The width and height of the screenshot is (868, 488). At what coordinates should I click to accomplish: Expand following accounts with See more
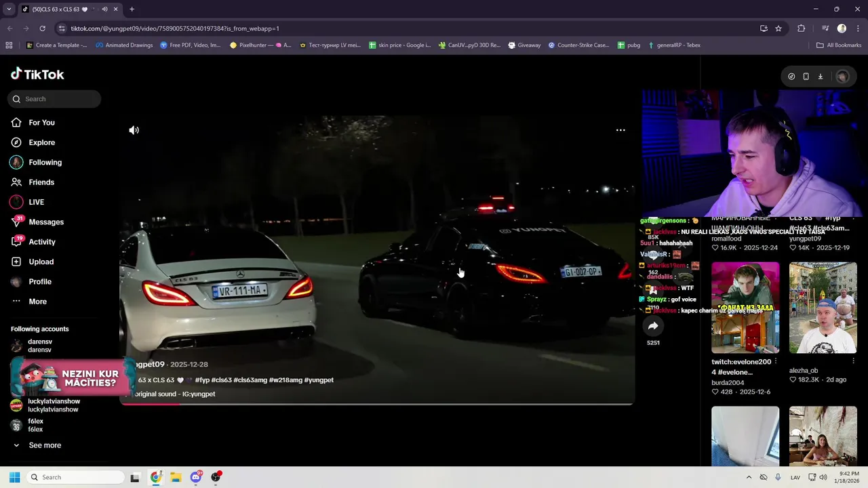click(x=37, y=445)
